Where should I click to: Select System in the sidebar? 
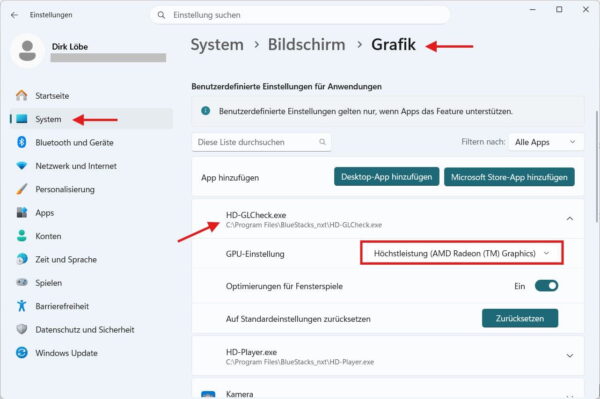click(91, 119)
